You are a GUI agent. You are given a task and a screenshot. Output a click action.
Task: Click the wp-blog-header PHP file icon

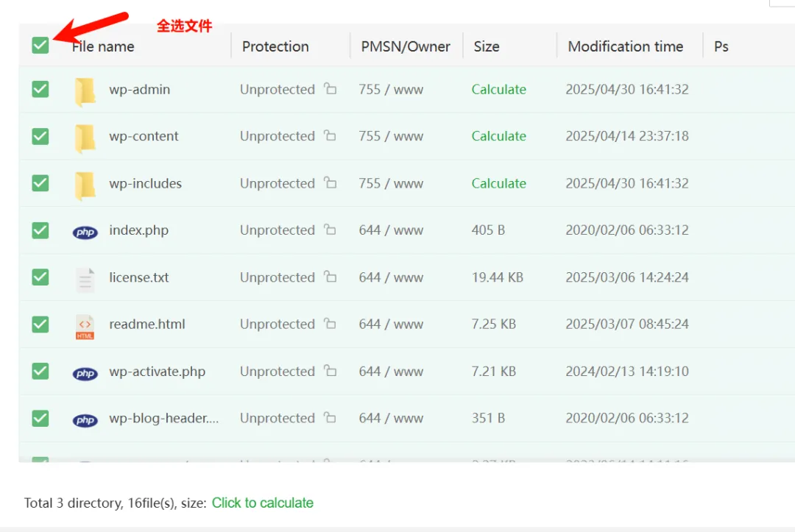pyautogui.click(x=85, y=421)
